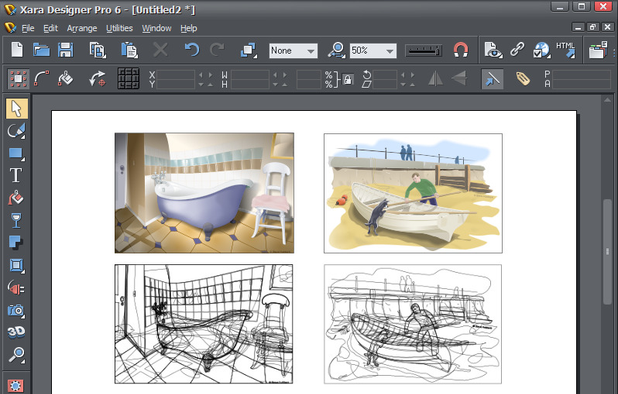This screenshot has height=394, width=618.
Task: Select the Transparency wine glass tool
Action: (16, 221)
